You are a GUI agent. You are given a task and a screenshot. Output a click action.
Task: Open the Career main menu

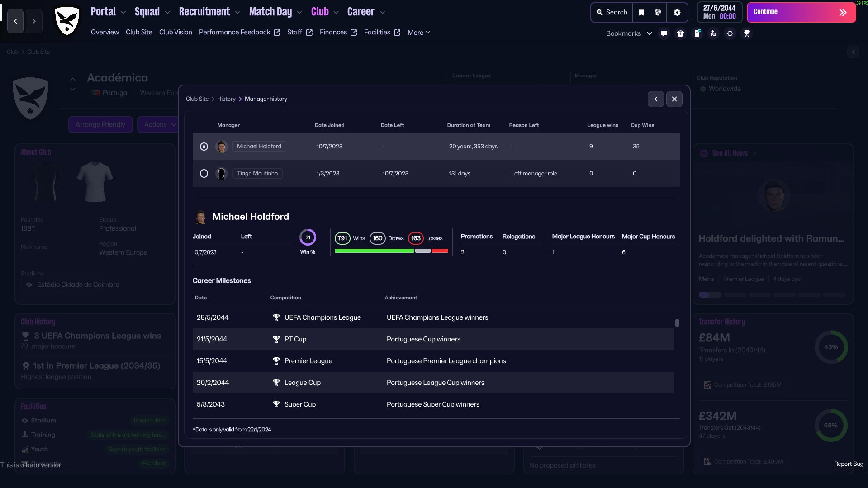pos(361,12)
